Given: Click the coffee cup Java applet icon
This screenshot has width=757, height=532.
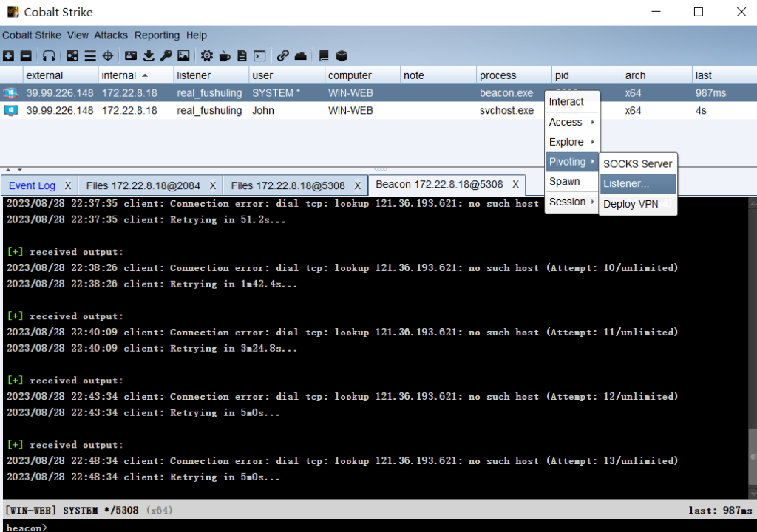Looking at the screenshot, I should (225, 56).
